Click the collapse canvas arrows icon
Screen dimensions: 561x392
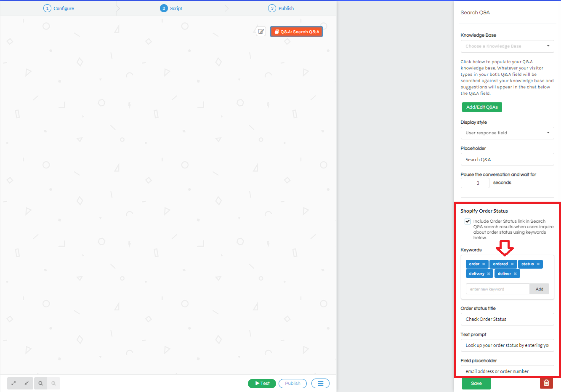[27, 384]
